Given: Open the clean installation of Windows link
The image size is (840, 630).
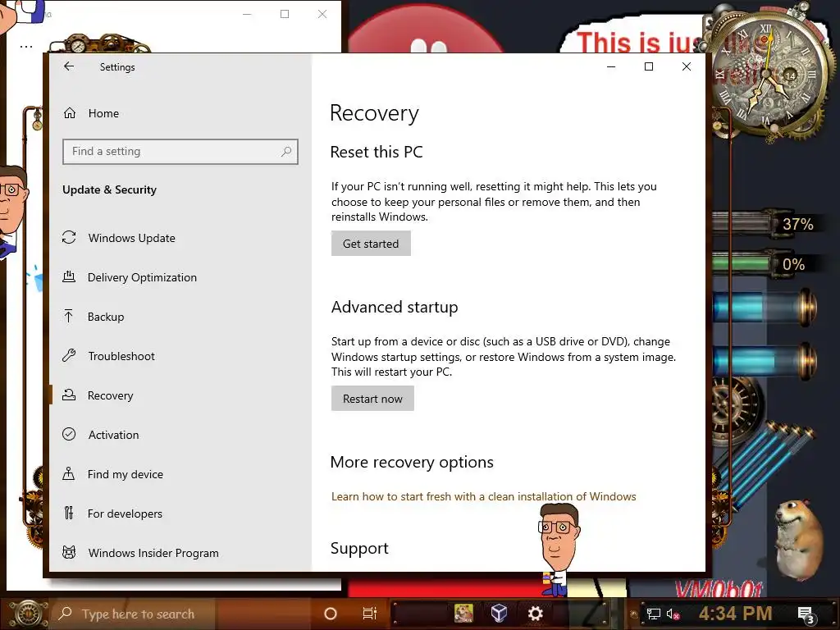Looking at the screenshot, I should (x=483, y=496).
